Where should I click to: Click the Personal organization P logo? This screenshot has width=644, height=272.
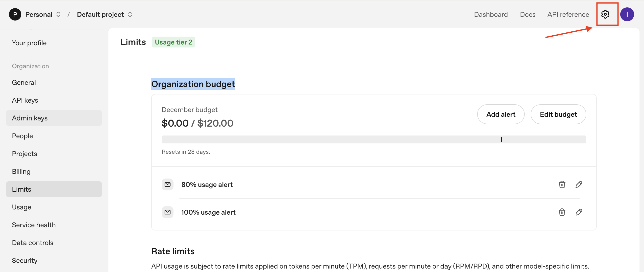(15, 15)
